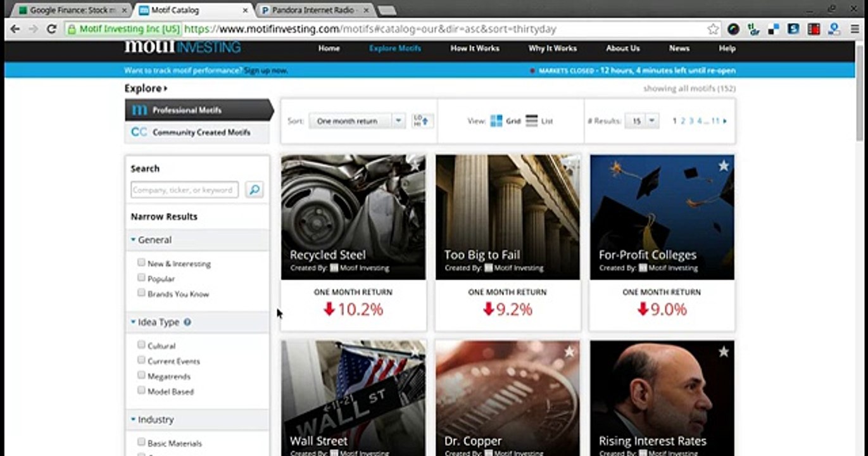Tick the Current Events checkbox
868x456 pixels.
tap(141, 360)
